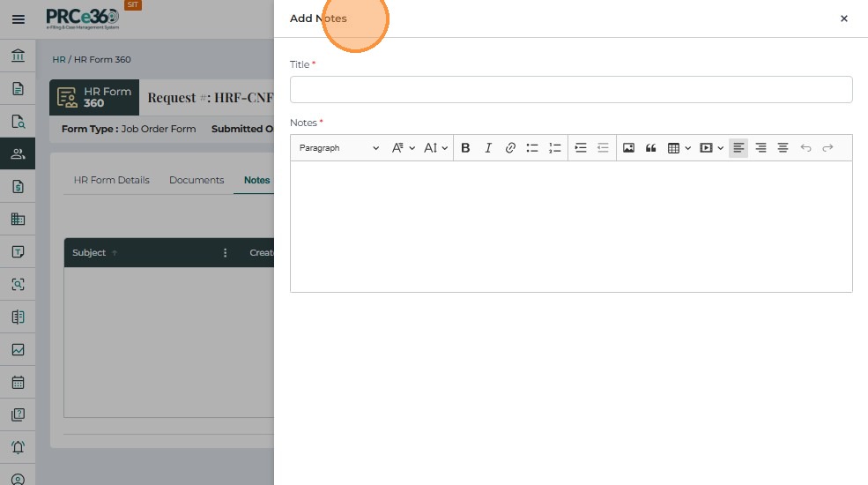Open the chart reports sidebar icon

(18, 350)
